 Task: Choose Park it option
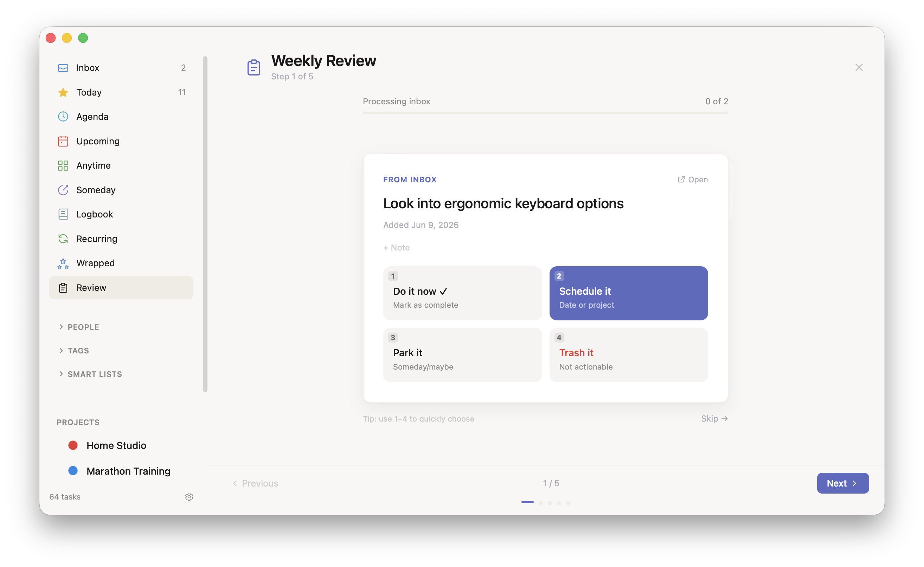tap(462, 355)
